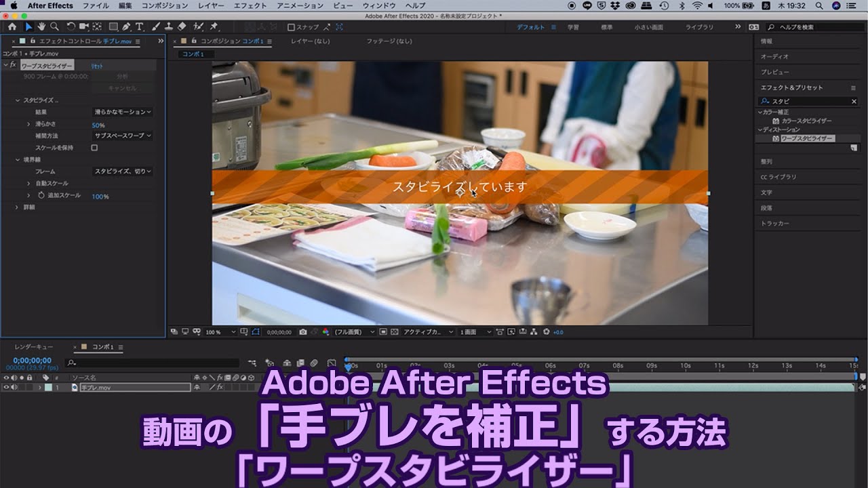Expand the 滑らかさ property
868x488 pixels.
pyautogui.click(x=28, y=124)
